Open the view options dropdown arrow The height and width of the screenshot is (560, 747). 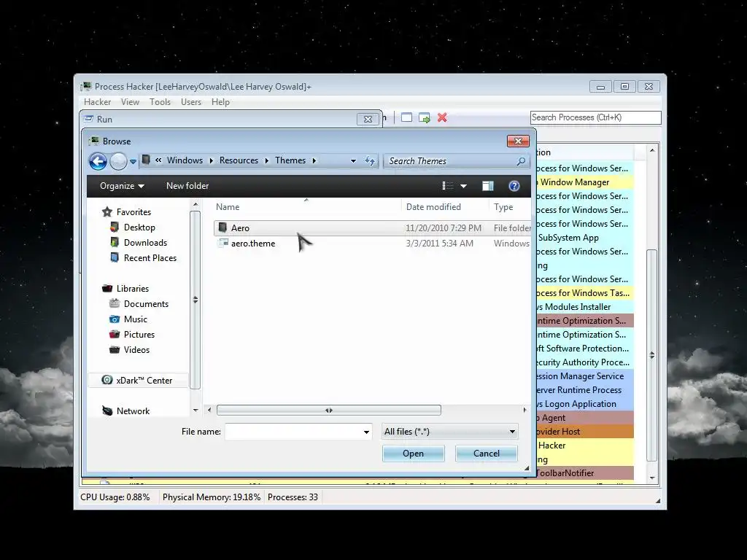[x=463, y=186]
